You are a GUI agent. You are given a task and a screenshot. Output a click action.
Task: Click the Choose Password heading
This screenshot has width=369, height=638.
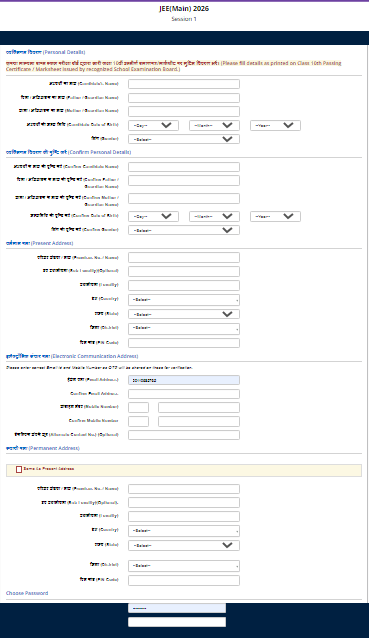(27, 593)
